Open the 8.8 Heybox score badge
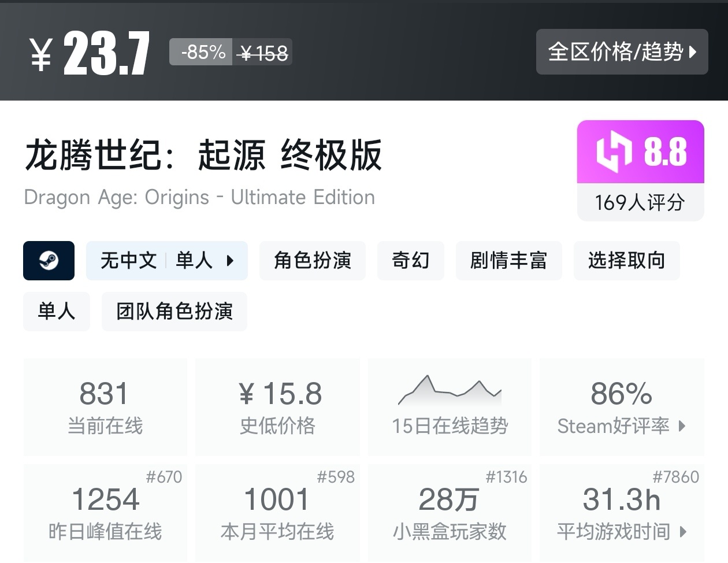The width and height of the screenshot is (728, 563). click(x=641, y=152)
